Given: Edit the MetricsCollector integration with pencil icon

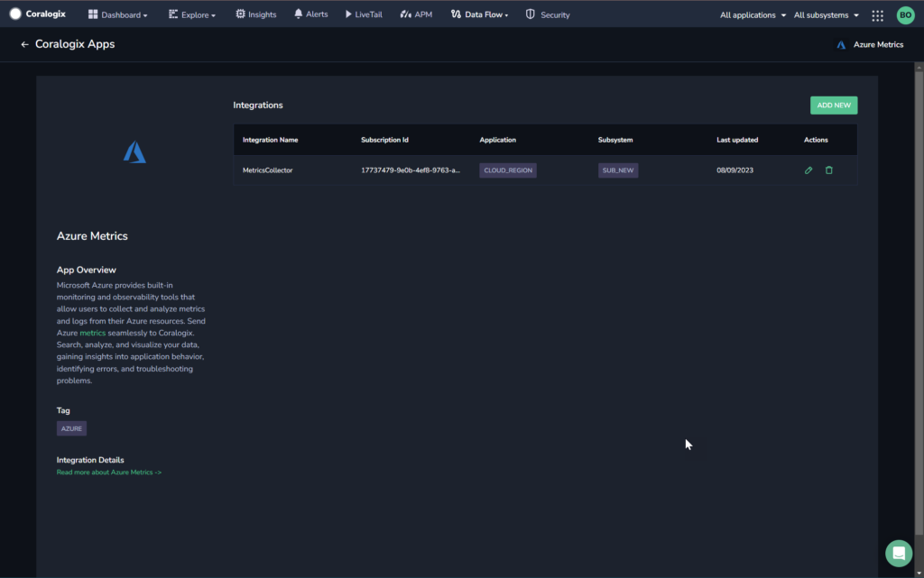Looking at the screenshot, I should coord(808,170).
